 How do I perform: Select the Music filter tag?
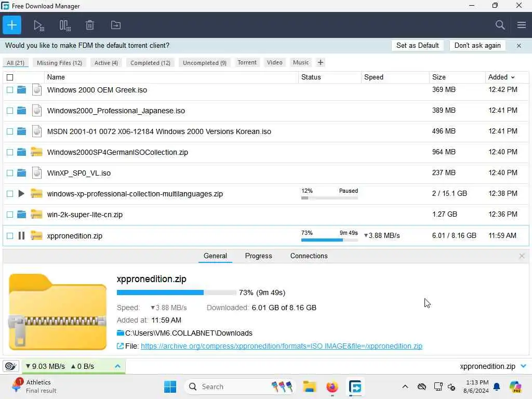pyautogui.click(x=301, y=62)
